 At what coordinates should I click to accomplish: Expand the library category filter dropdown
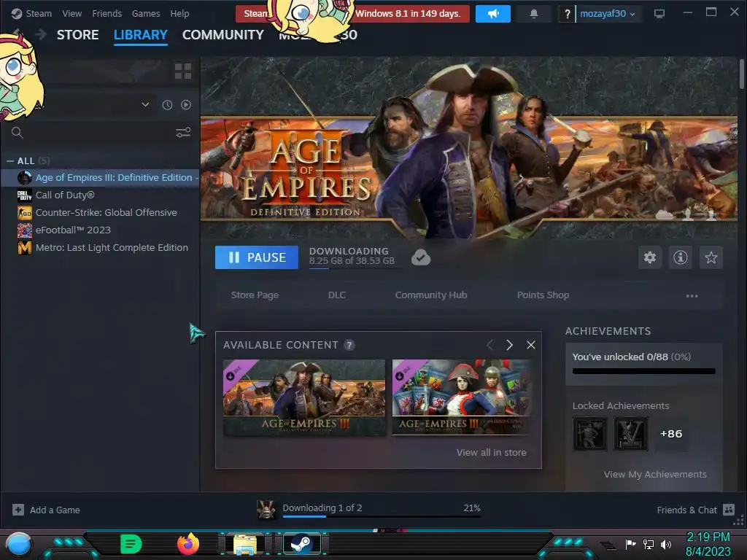(x=145, y=105)
